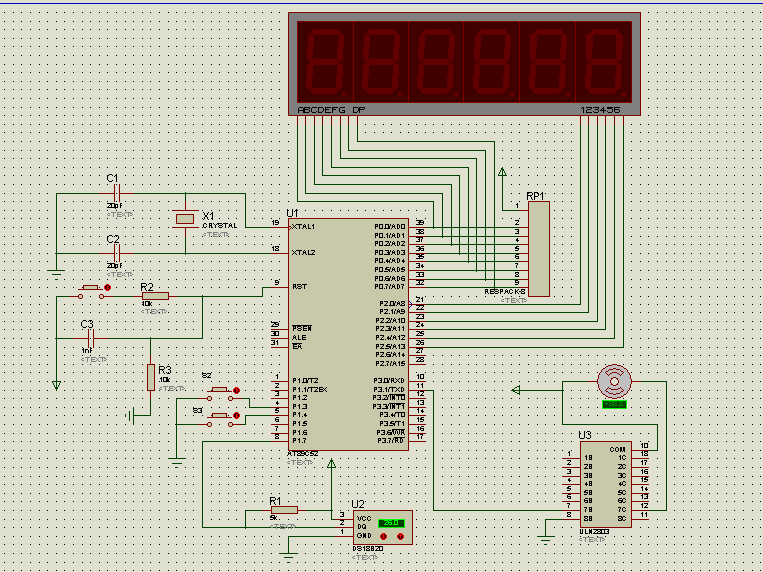Select the U1 AT89C52 microcontroller body
Image resolution: width=763 pixels, height=572 pixels.
[348, 334]
